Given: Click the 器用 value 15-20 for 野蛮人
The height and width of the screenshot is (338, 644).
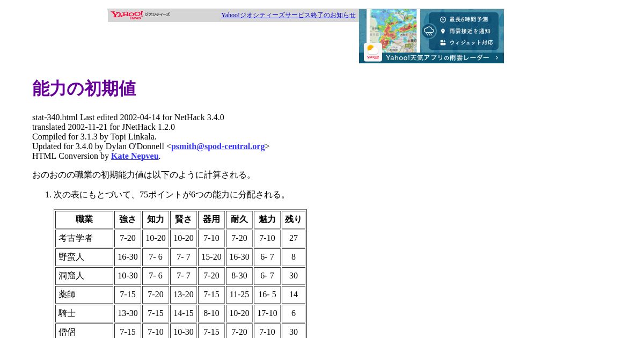Looking at the screenshot, I should [211, 257].
